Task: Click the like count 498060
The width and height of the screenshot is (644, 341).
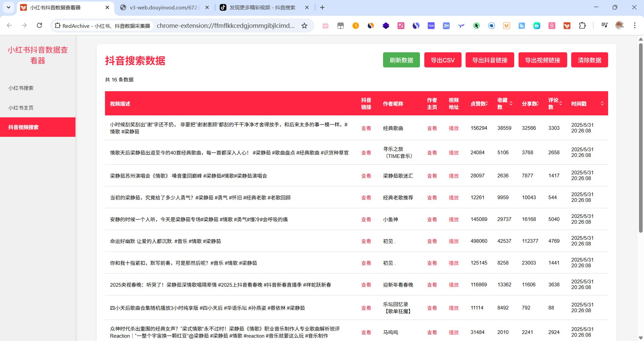Action: (479, 241)
